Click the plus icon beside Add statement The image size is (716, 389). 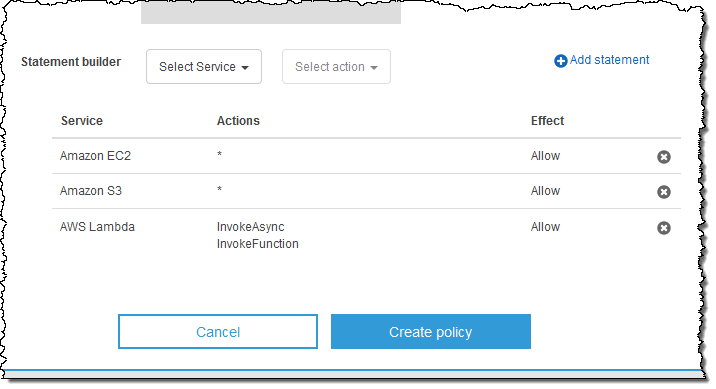(x=560, y=61)
